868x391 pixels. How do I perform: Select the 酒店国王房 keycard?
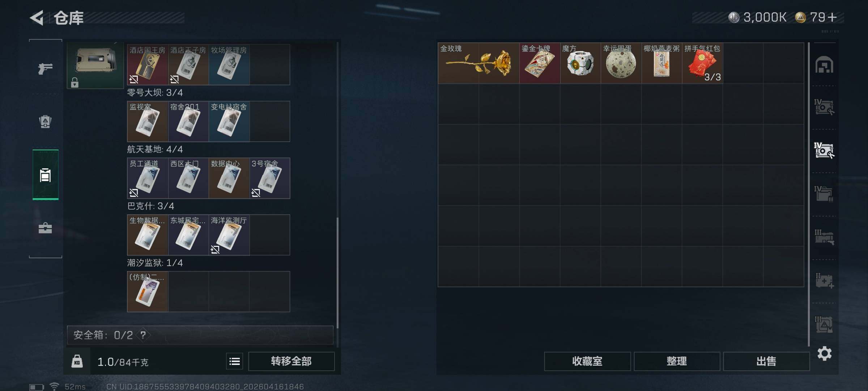pyautogui.click(x=148, y=65)
